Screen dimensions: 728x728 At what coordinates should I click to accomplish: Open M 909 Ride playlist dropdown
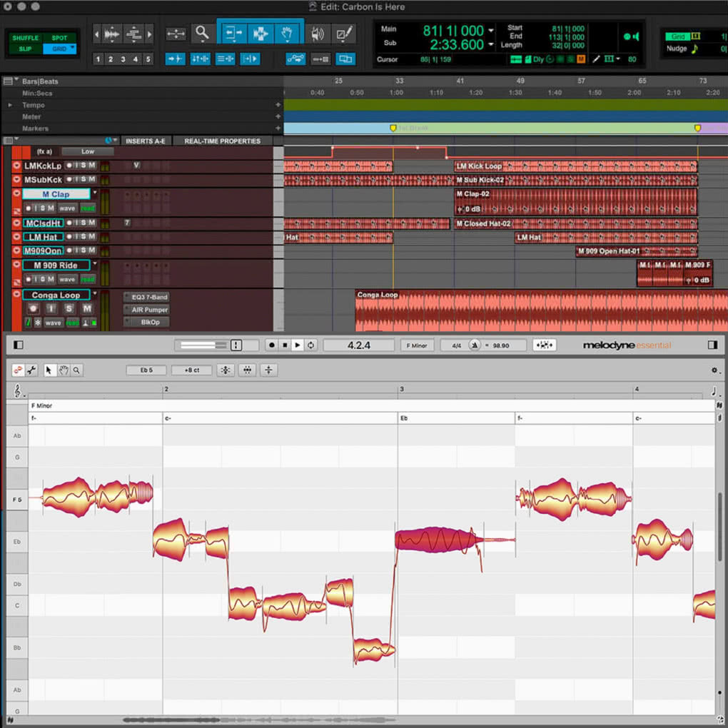point(95,263)
